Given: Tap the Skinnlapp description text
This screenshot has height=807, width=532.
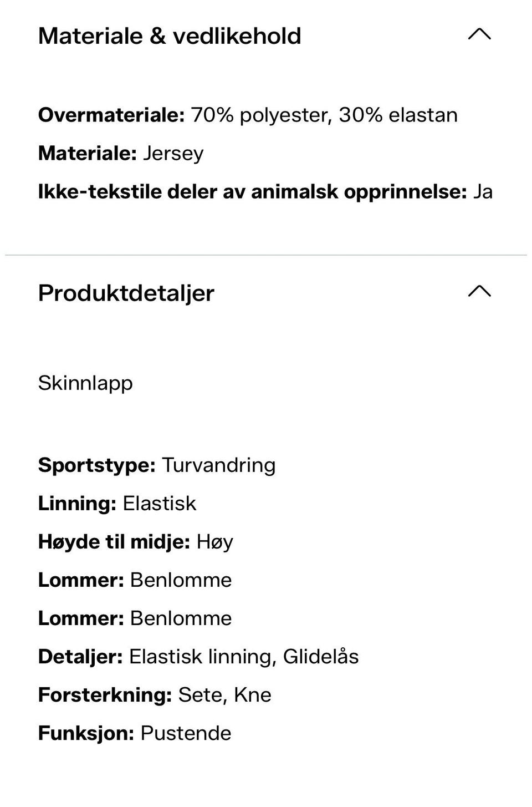Looking at the screenshot, I should pyautogui.click(x=85, y=383).
